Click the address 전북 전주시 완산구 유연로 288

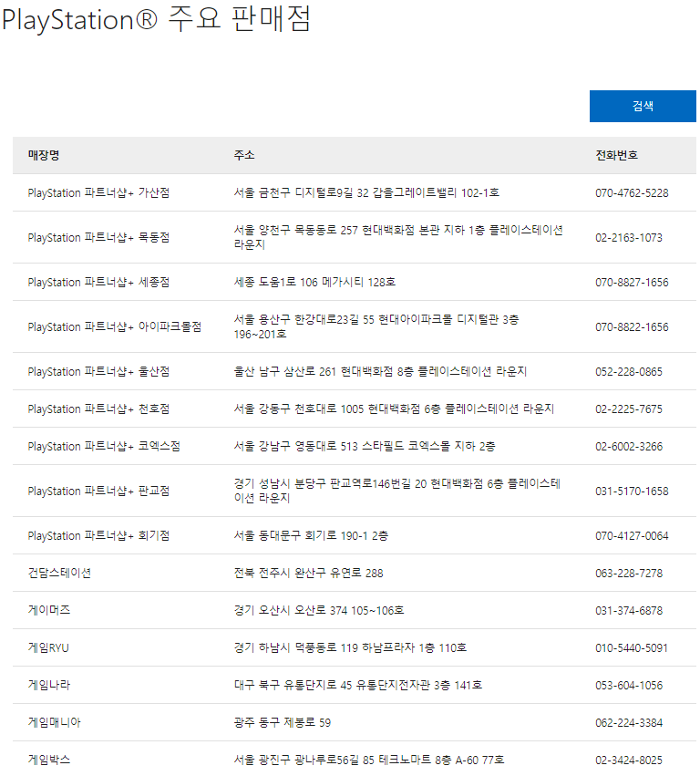(x=309, y=573)
